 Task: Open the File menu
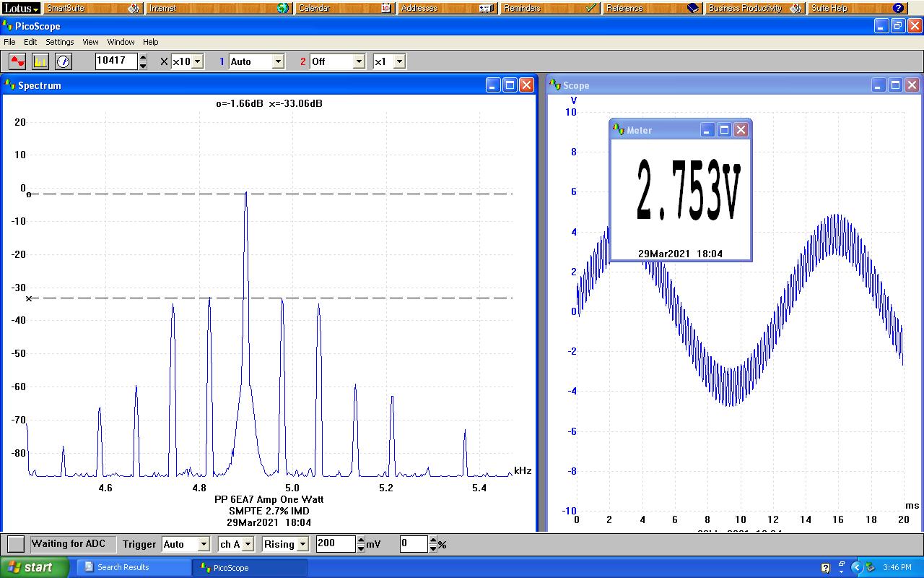click(9, 42)
